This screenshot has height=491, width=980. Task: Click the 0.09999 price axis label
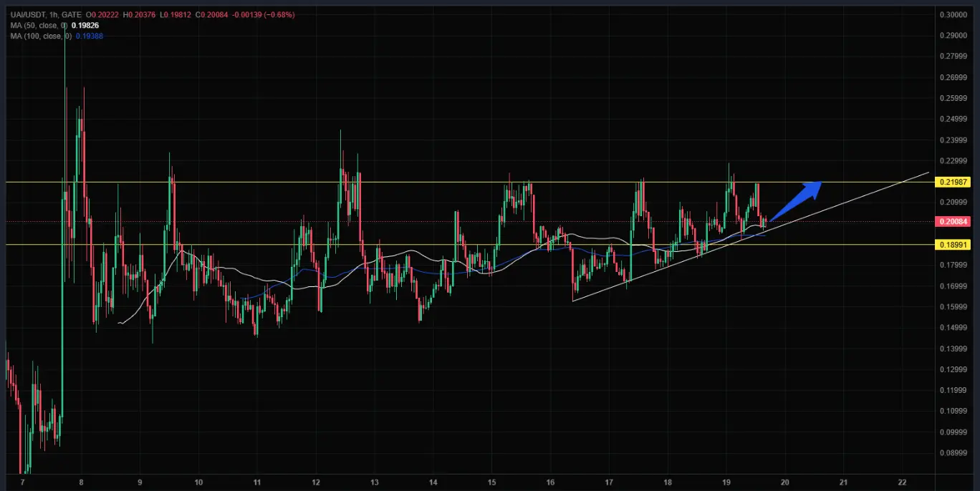coord(952,432)
